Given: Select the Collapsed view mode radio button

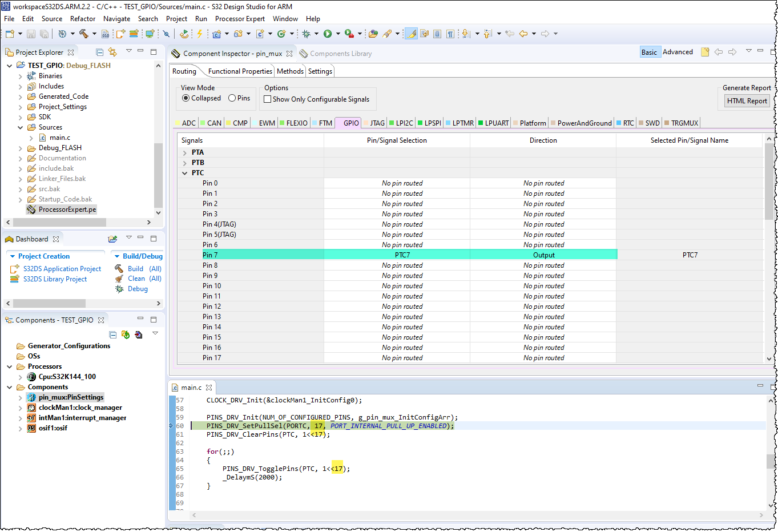Looking at the screenshot, I should coord(186,98).
